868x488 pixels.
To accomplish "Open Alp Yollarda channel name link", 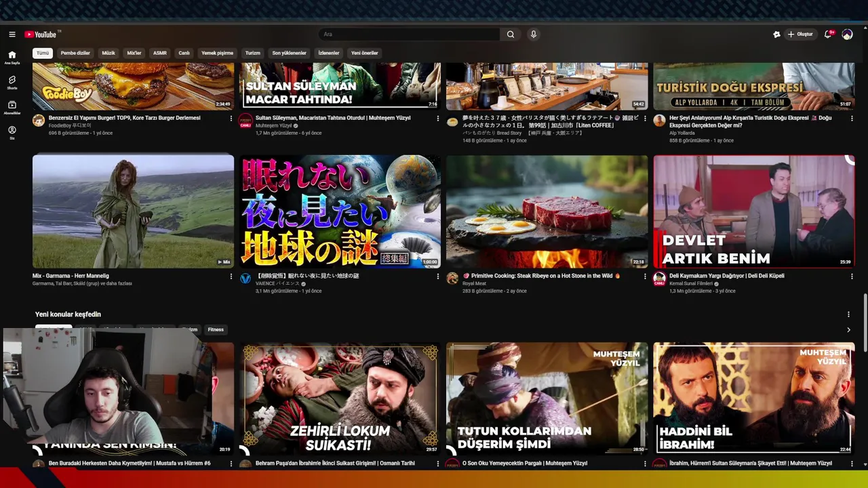I will click(682, 133).
